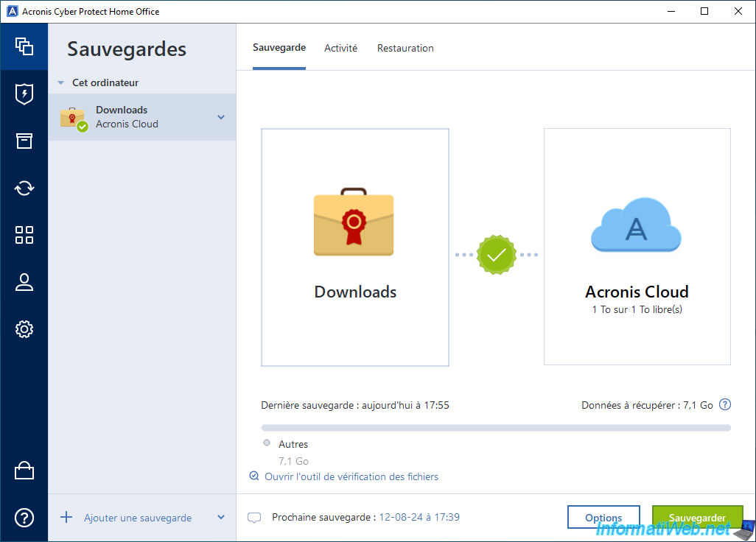The height and width of the screenshot is (542, 756).
Task: Close the Acronis window
Action: click(738, 11)
